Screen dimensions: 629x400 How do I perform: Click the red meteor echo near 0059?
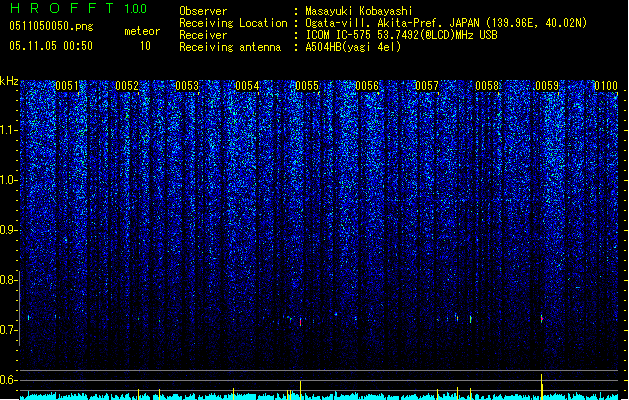coord(542,319)
